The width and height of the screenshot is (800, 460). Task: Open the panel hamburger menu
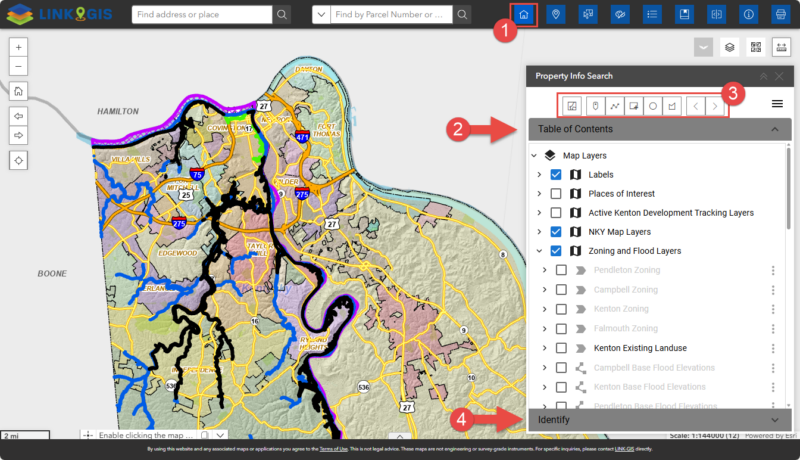tap(777, 104)
